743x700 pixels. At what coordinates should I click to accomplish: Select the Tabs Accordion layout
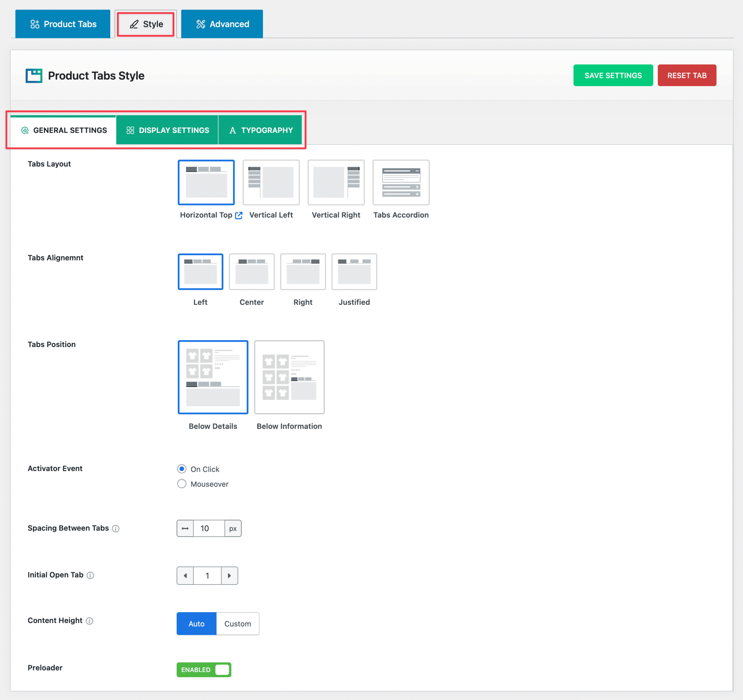pyautogui.click(x=401, y=183)
